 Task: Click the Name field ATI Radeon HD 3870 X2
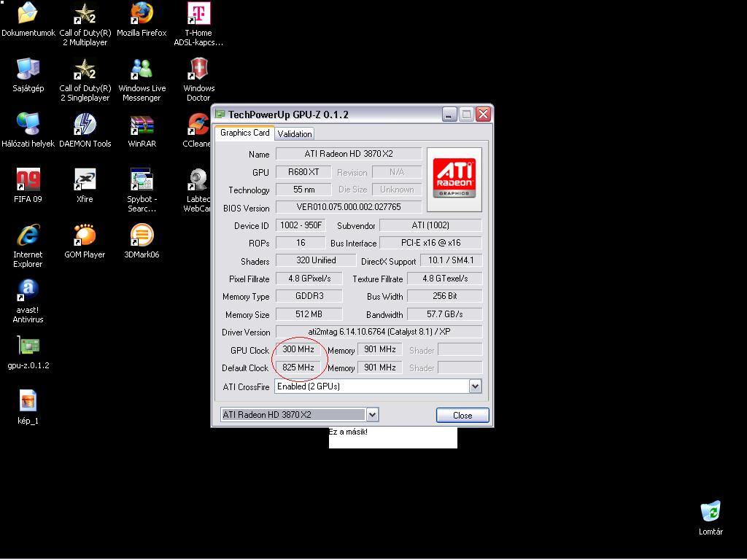tap(349, 154)
